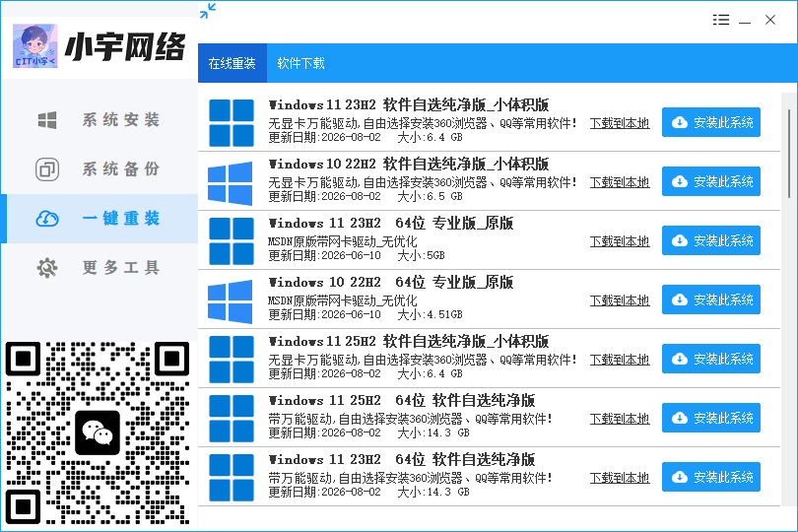Install Windows 11 23H2 64位 软件自选纯净版
This screenshot has width=798, height=532.
click(711, 477)
